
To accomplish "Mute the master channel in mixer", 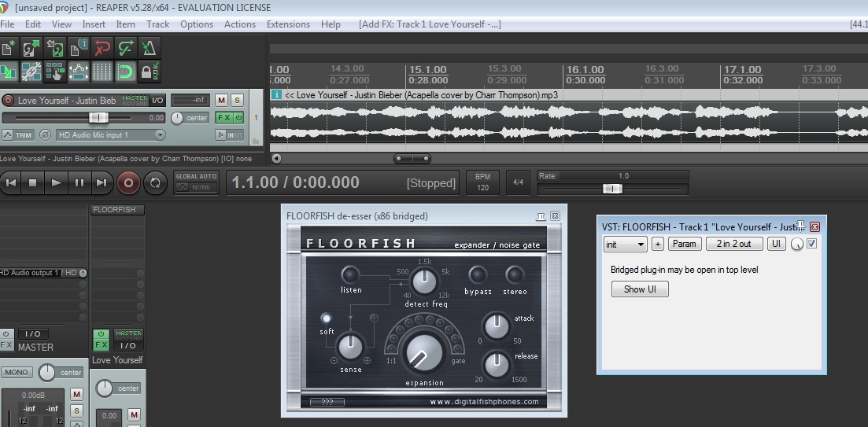I will 77,395.
